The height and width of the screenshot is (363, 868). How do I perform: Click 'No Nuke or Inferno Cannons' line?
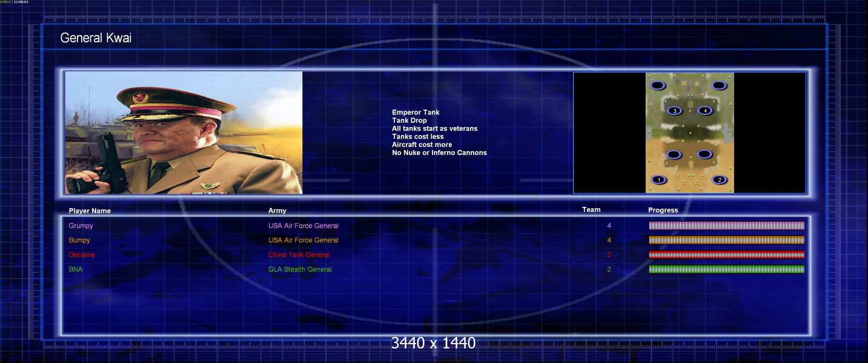click(439, 152)
